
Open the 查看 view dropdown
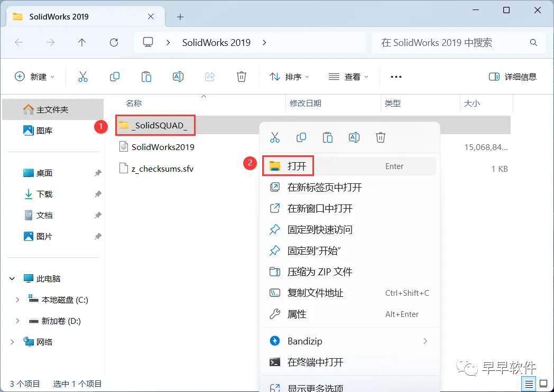(348, 77)
